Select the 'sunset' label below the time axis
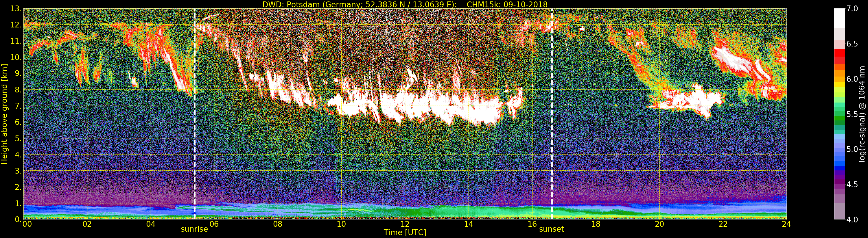The height and width of the screenshot is (238, 868). (552, 229)
